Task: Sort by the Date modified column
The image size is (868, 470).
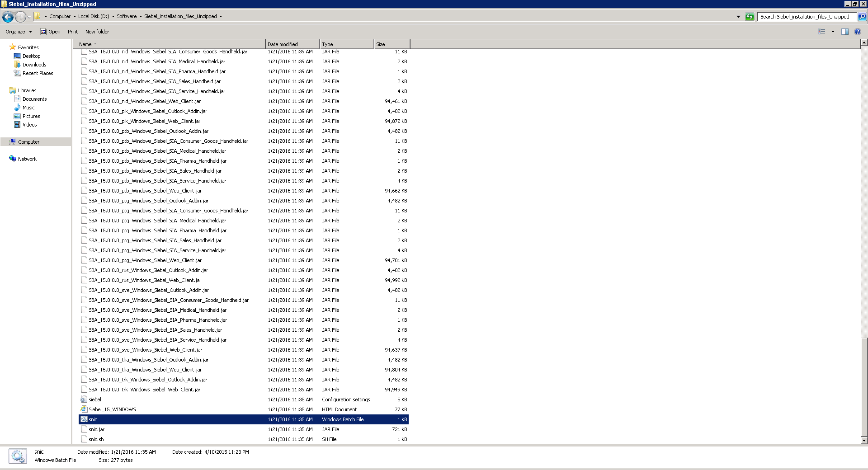Action: pos(292,44)
